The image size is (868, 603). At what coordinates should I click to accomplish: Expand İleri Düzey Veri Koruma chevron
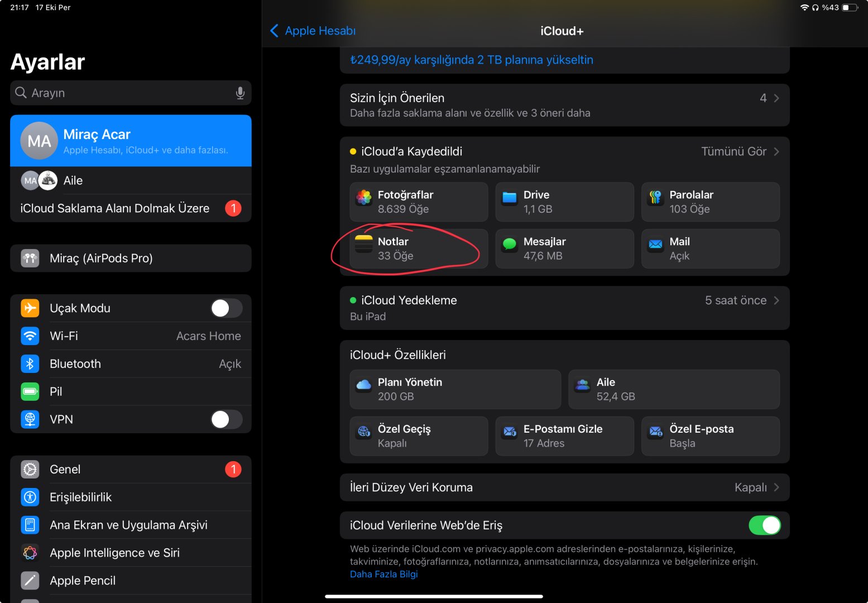(776, 487)
